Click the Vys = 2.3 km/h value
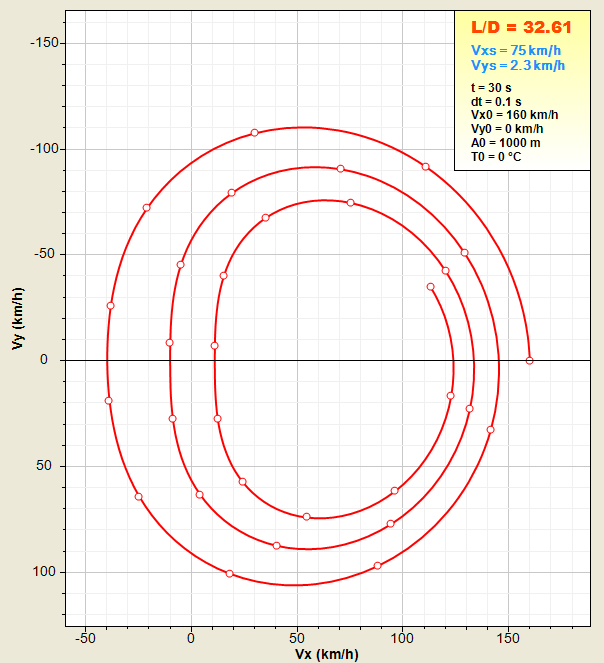The height and width of the screenshot is (663, 604). [518, 66]
